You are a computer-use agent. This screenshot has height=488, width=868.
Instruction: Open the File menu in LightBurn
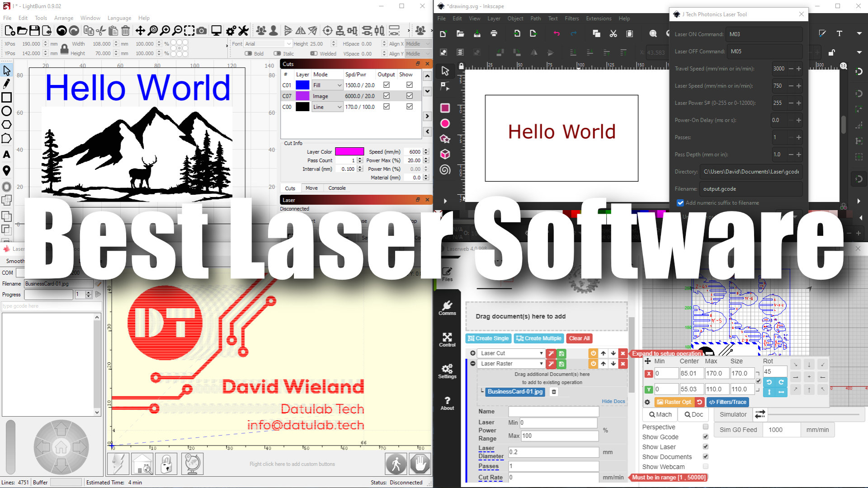click(x=8, y=17)
